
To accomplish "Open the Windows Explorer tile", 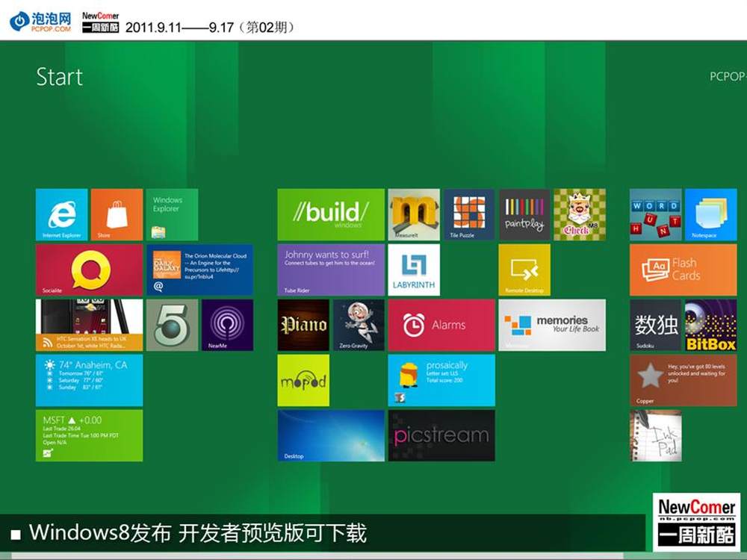I will point(172,215).
